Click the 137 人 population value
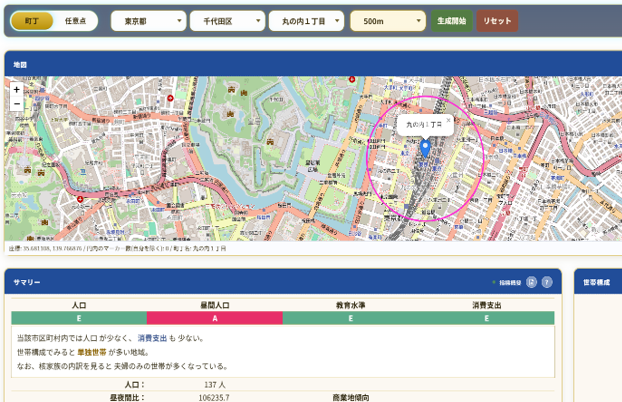 tap(215, 385)
